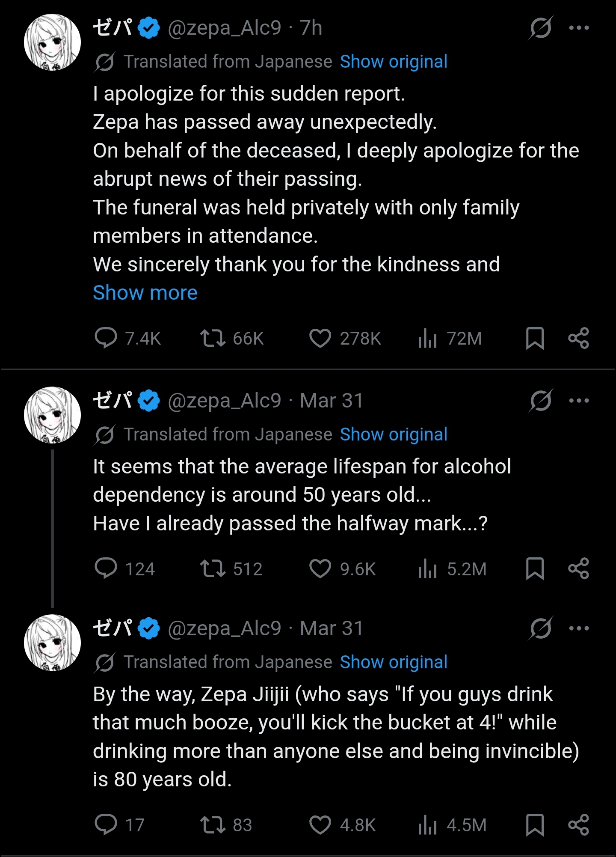
Task: Bookmark the top post from 7h ago
Action: [x=534, y=338]
